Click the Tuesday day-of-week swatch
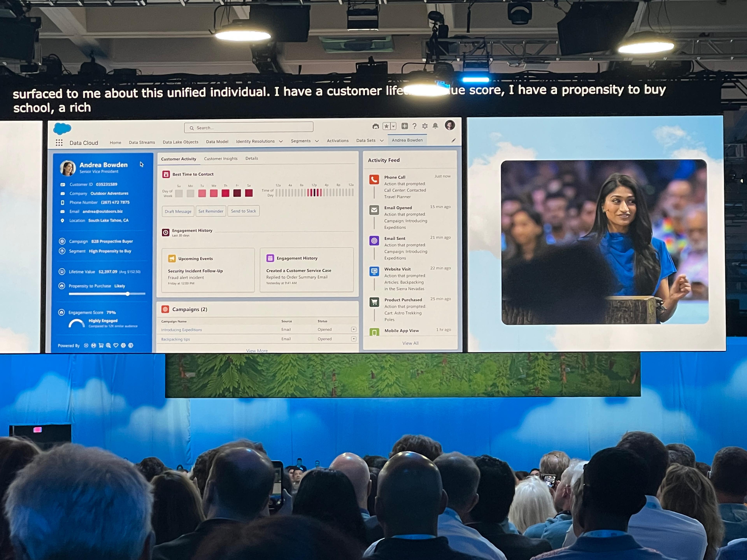Image resolution: width=747 pixels, height=560 pixels. 202,193
